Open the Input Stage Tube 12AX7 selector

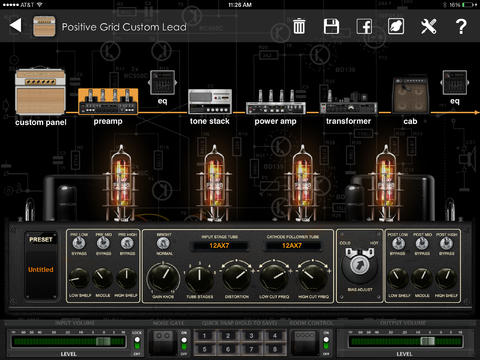coord(219,246)
